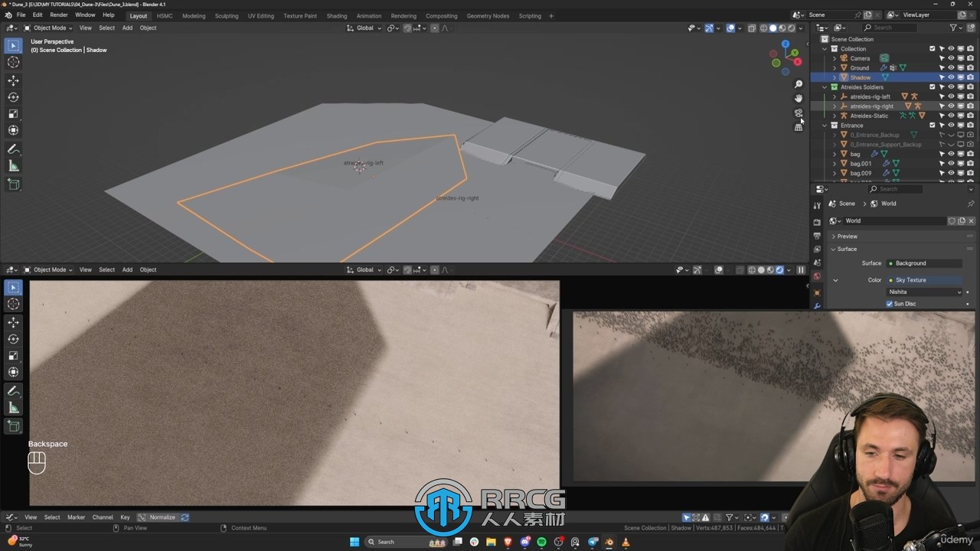The image size is (980, 551).
Task: Switch to the Sculpting workspace tab
Action: [x=226, y=16]
